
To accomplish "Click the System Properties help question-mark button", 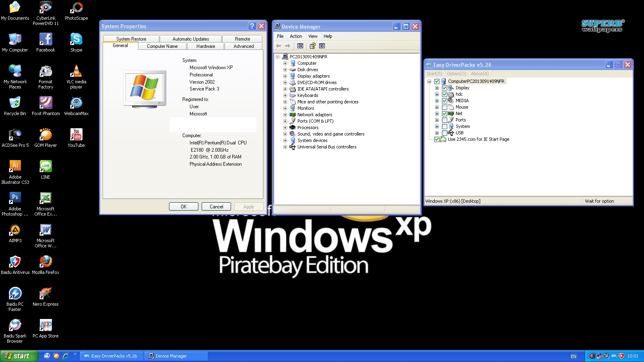I will coord(252,26).
